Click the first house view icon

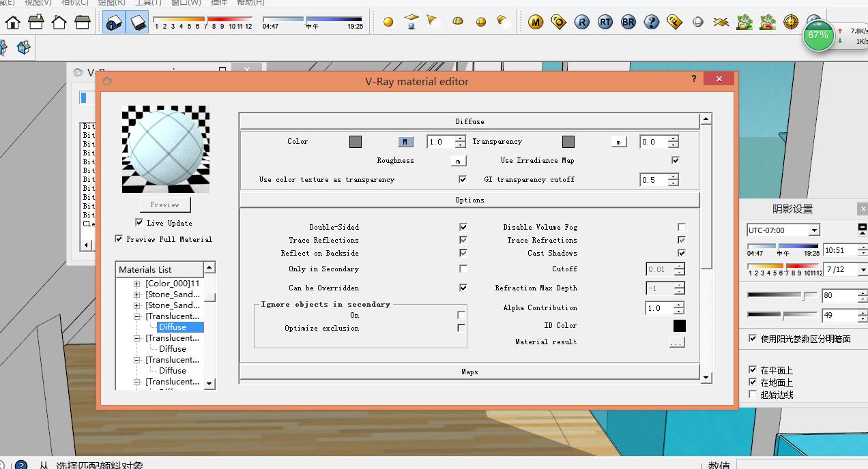(x=12, y=22)
